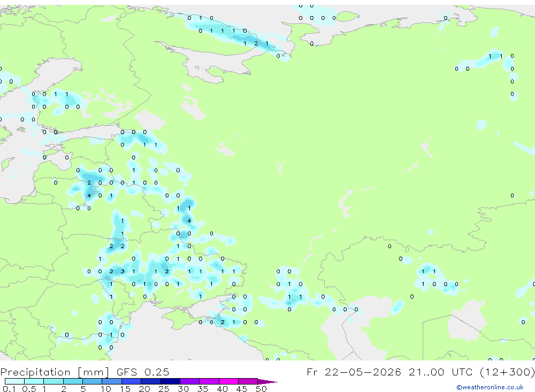Viewport: 535px width, 392px height.
Task: Pick the 1–2 mm legend swatch
Action: (x=53, y=381)
